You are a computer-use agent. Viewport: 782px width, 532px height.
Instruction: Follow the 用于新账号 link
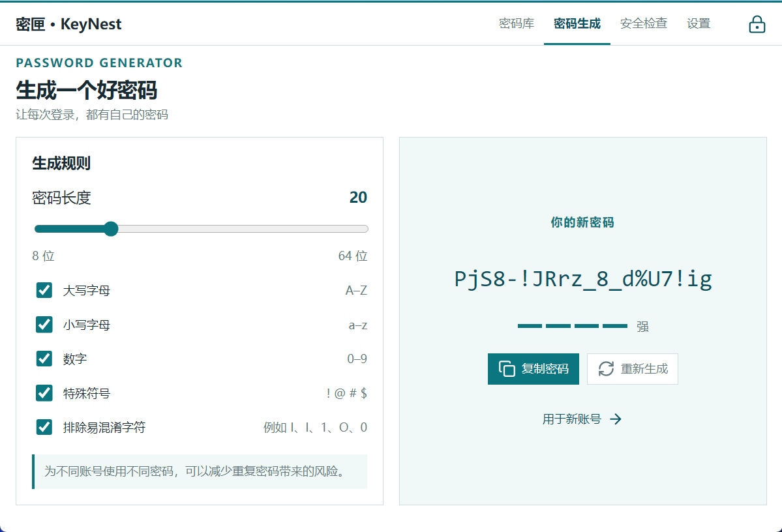(x=582, y=419)
